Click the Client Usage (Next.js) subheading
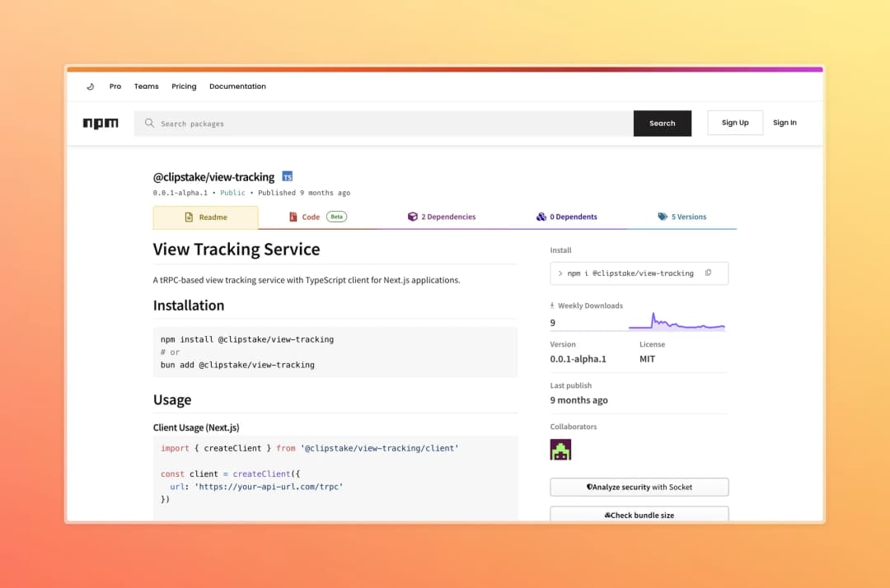Image resolution: width=890 pixels, height=588 pixels. (196, 427)
